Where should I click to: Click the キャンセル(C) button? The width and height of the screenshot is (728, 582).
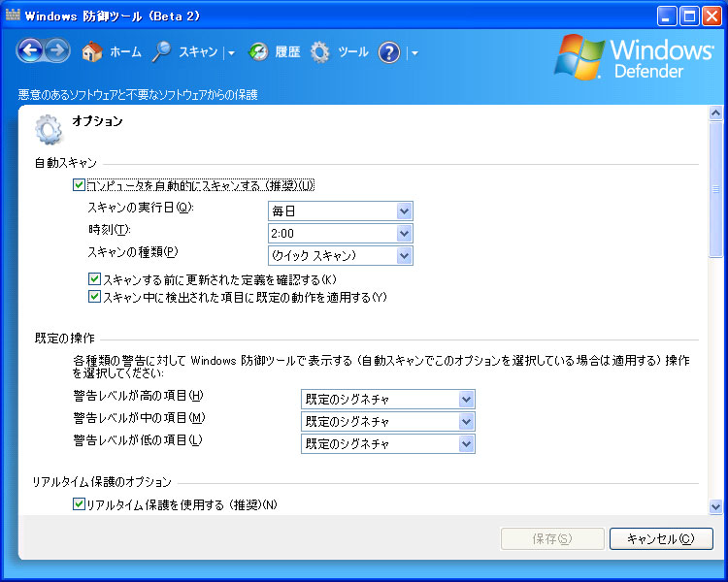point(661,539)
